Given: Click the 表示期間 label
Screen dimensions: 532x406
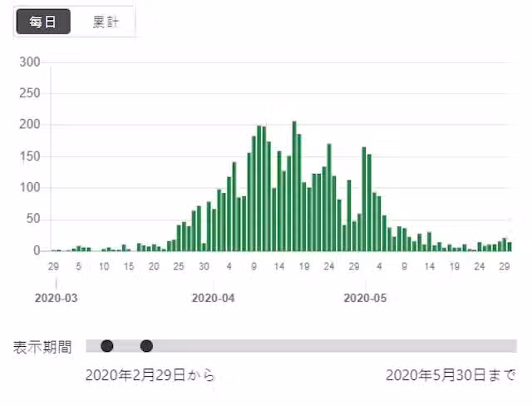Looking at the screenshot, I should [42, 347].
